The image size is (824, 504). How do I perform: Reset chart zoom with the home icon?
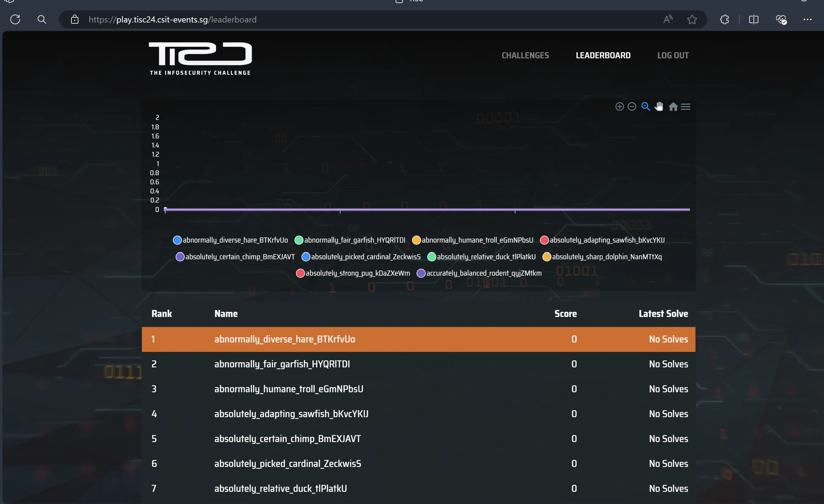coord(673,107)
